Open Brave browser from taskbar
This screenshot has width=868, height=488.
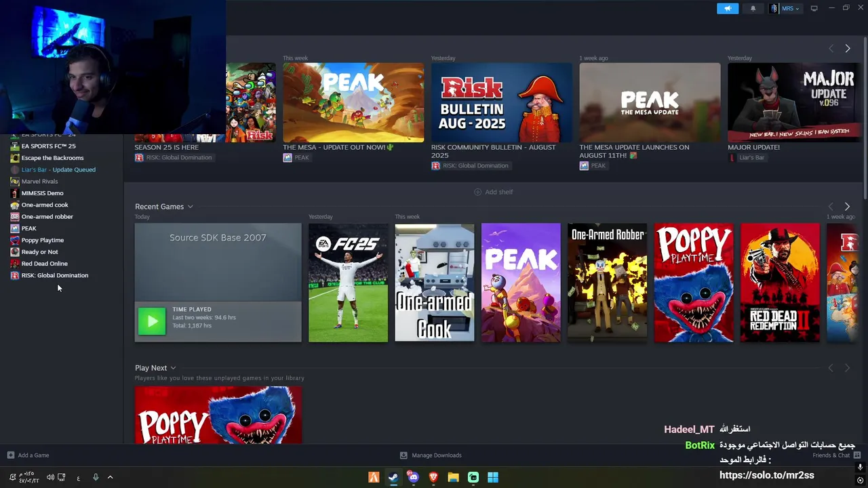tap(433, 477)
